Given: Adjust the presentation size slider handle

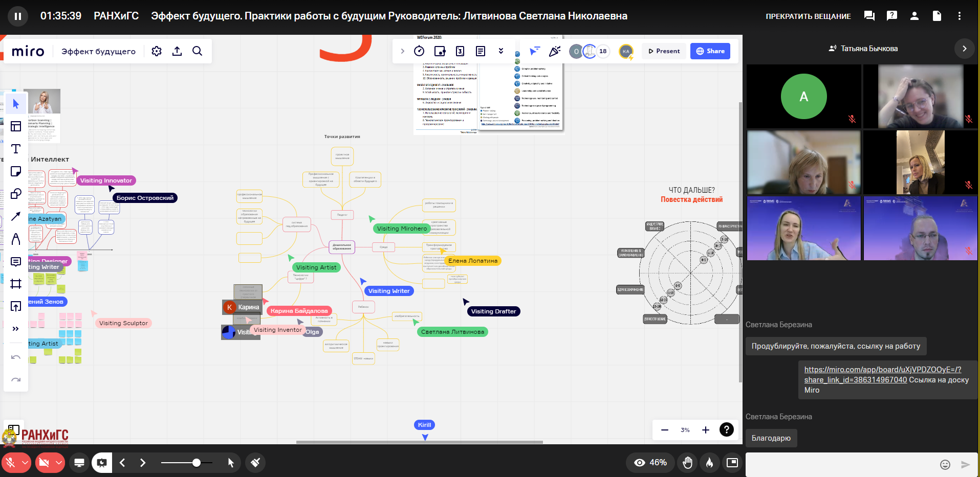Looking at the screenshot, I should pos(197,463).
